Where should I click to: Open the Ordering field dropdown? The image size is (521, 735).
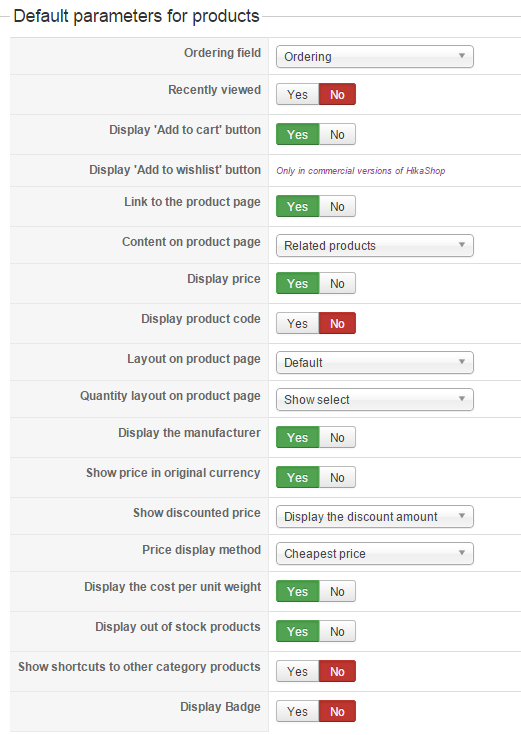click(x=375, y=57)
